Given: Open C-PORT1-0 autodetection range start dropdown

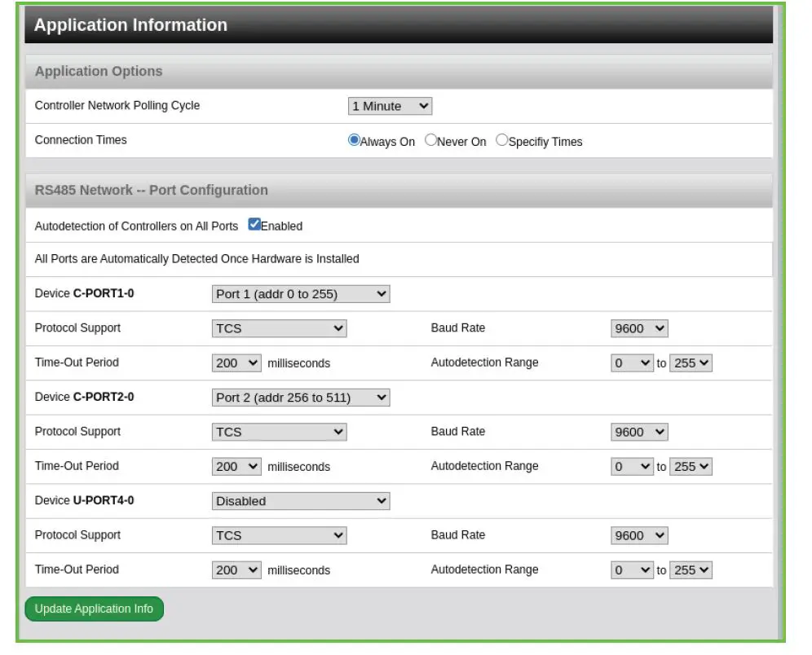Looking at the screenshot, I should pos(632,363).
